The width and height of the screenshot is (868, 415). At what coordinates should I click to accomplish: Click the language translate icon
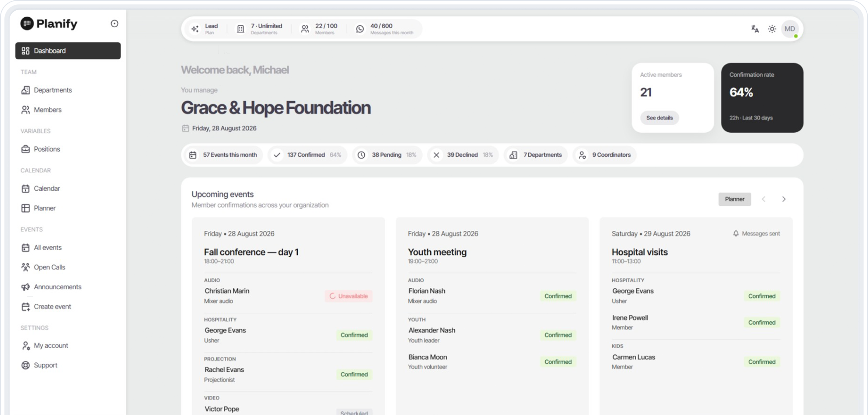(x=755, y=29)
